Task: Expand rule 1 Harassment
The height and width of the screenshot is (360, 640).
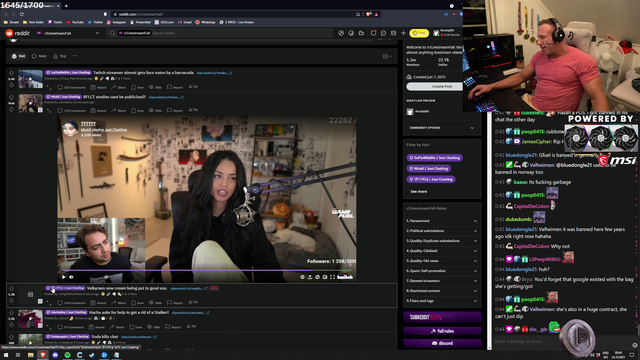Action: (x=442, y=221)
